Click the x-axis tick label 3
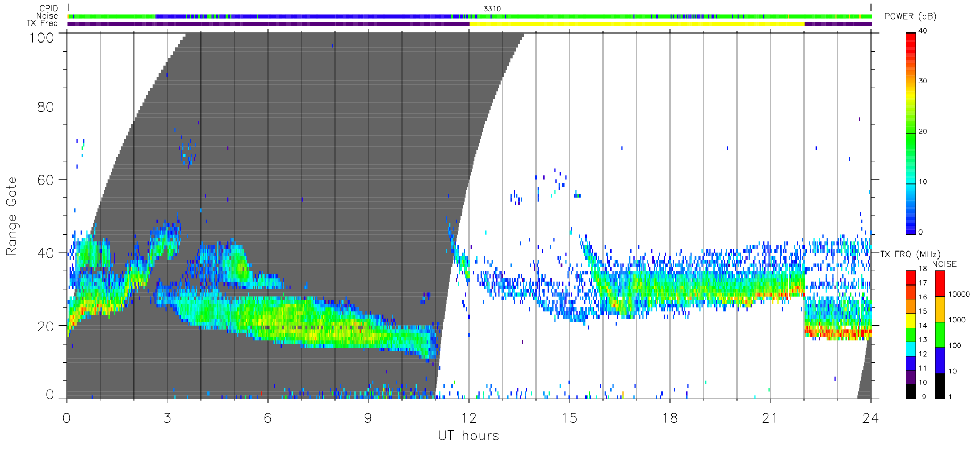Screen dimensions: 980x452 click(167, 418)
